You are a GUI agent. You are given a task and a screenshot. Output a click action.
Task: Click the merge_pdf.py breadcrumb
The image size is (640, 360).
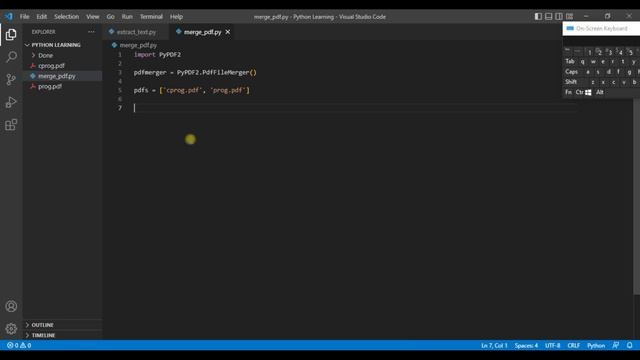(138, 45)
